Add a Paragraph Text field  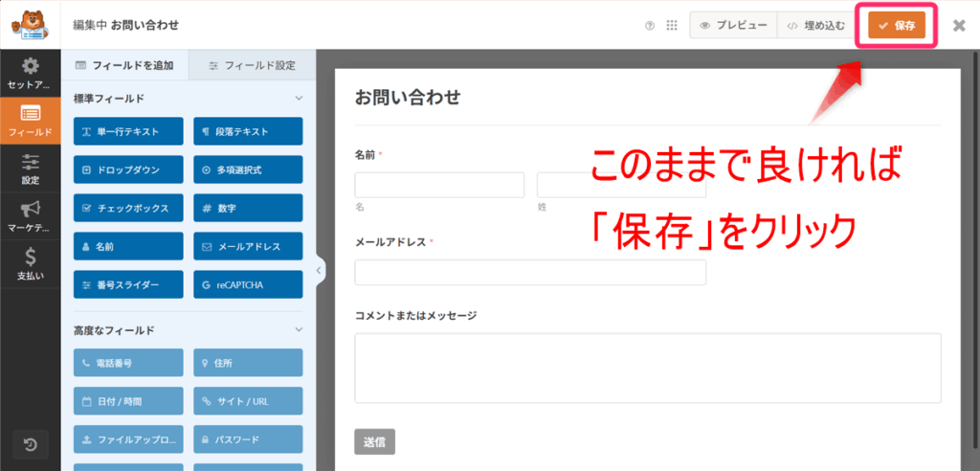[x=248, y=131]
